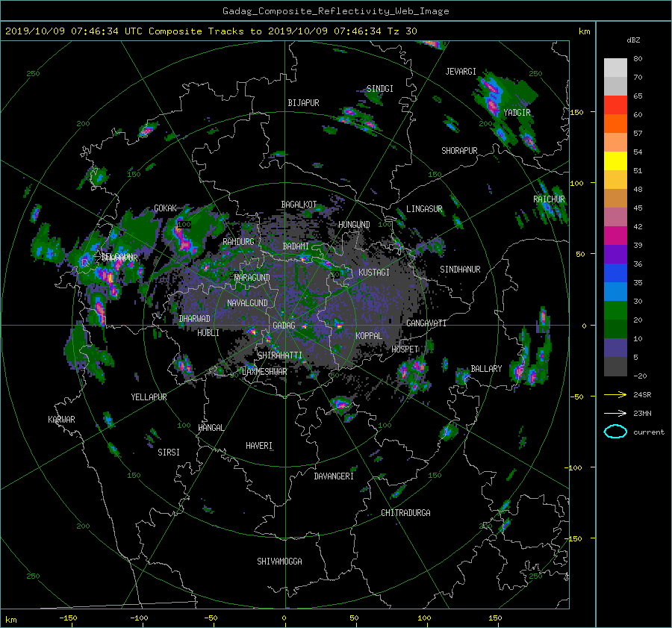Click the KARWAR city label
Image resolution: width=672 pixels, height=628 pixels.
[x=61, y=419]
